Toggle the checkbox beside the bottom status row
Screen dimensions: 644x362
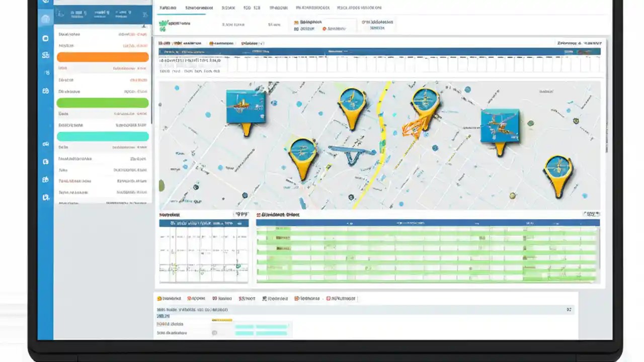[x=214, y=332]
